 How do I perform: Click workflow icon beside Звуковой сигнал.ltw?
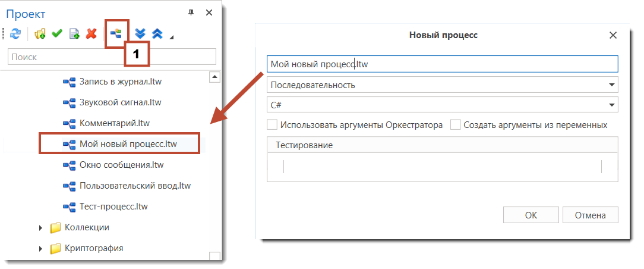68,103
